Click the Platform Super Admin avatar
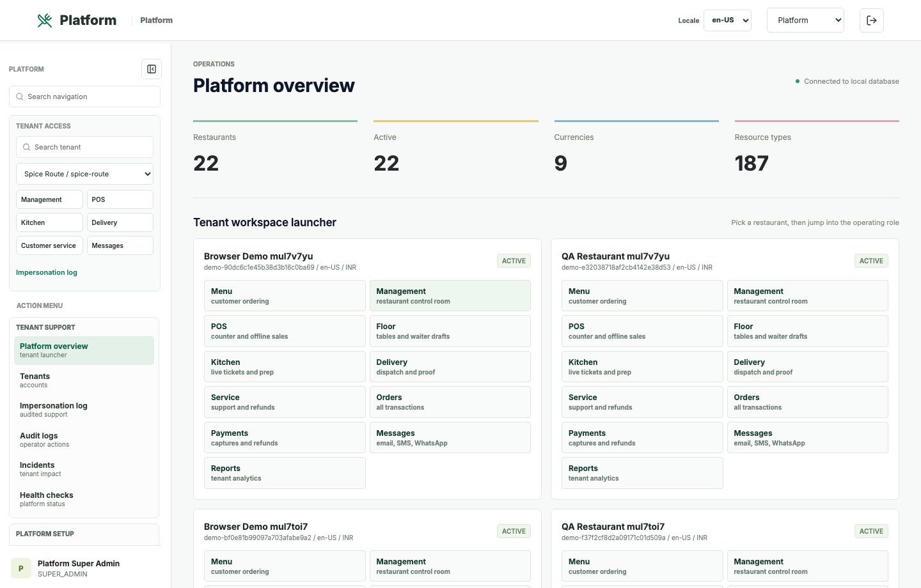 [21, 568]
